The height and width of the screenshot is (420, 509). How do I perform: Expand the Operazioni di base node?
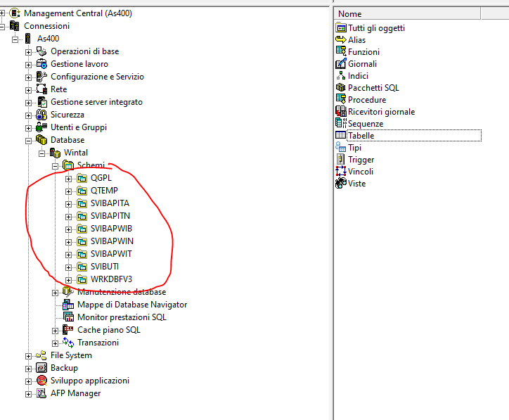click(28, 52)
